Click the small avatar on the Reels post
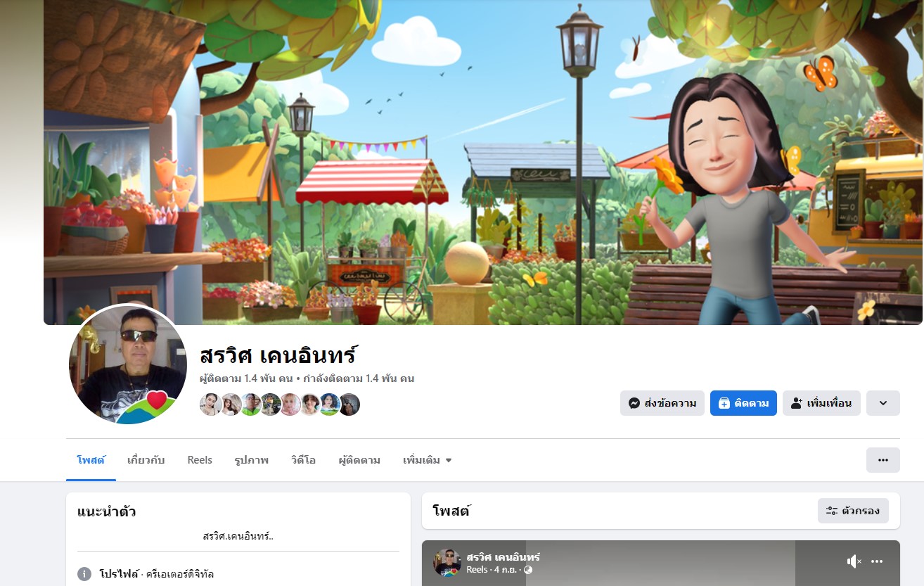Viewport: 924px width, 586px height. click(447, 562)
